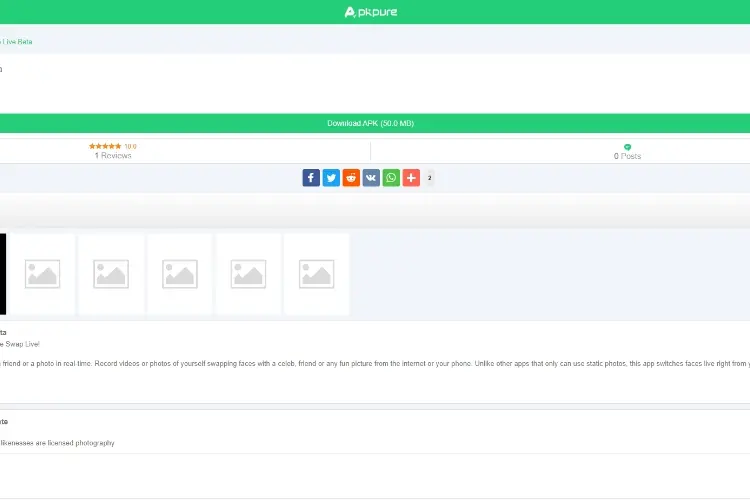Share the page via WhatsApp

pyautogui.click(x=391, y=178)
